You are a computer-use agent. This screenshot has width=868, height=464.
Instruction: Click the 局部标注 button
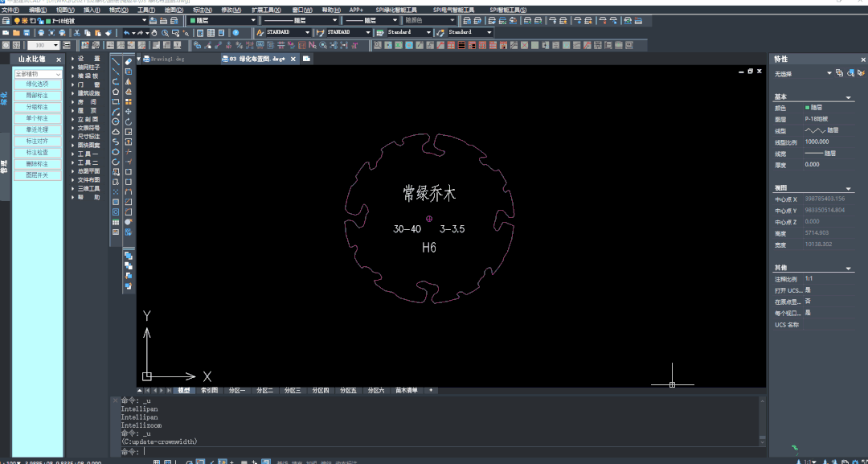tap(38, 96)
